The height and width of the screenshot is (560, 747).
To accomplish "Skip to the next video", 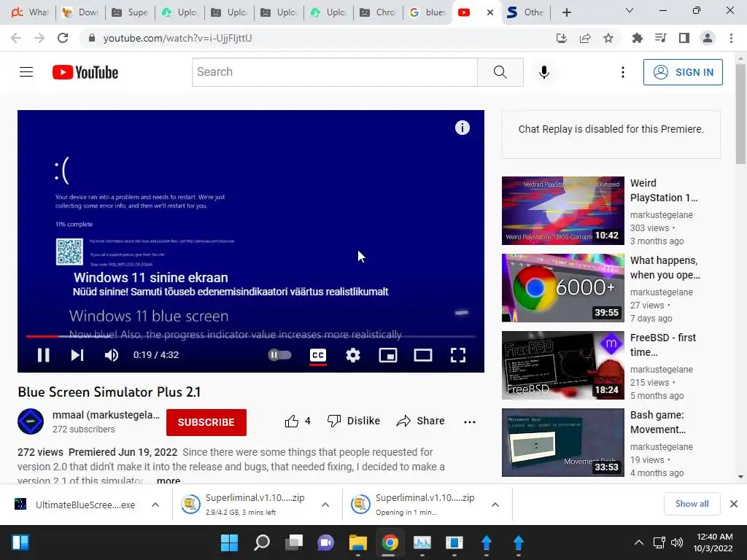I will 77,355.
